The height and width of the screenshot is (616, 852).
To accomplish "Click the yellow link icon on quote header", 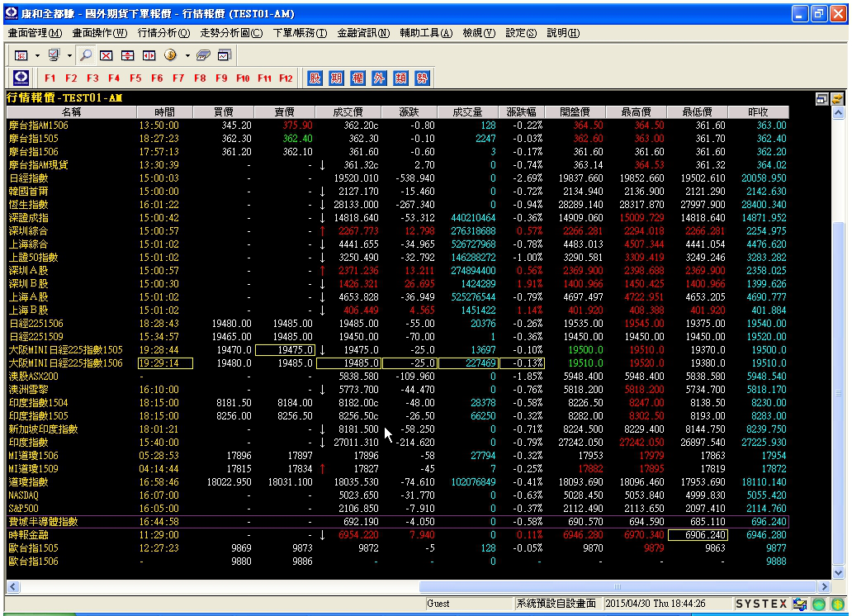I will tap(837, 98).
